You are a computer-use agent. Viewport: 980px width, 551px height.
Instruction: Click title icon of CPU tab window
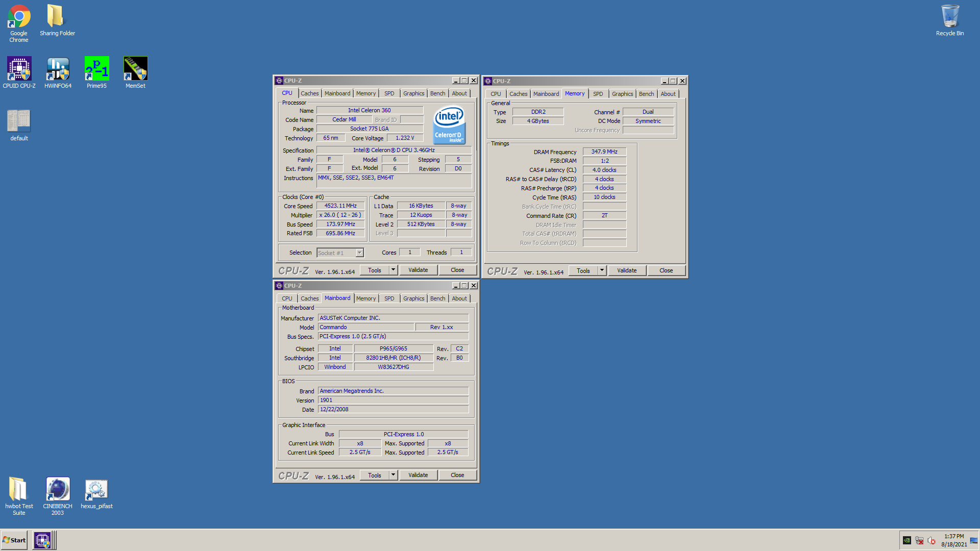tap(279, 81)
